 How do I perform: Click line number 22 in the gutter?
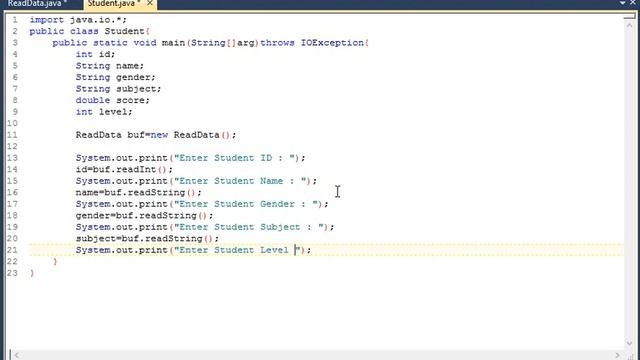[x=12, y=261]
